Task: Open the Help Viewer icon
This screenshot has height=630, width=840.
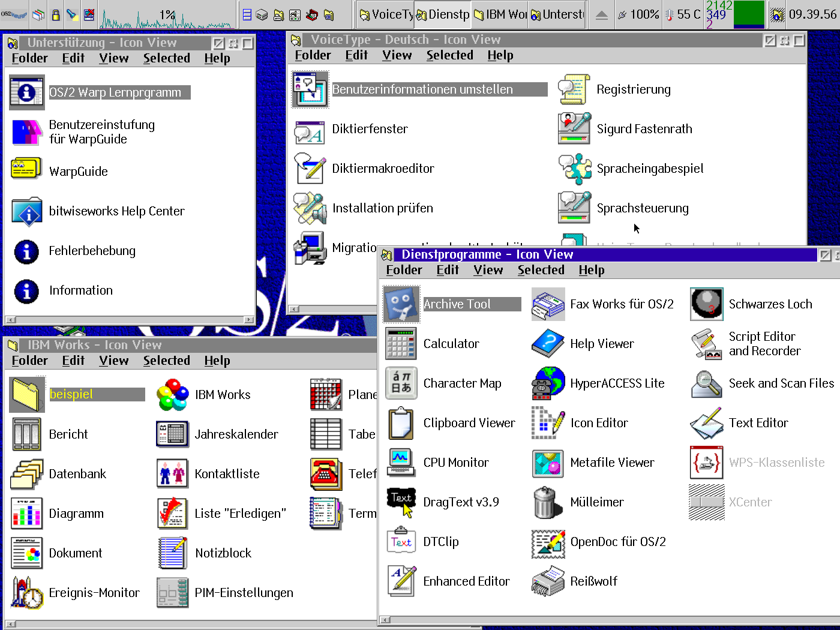Action: click(548, 344)
